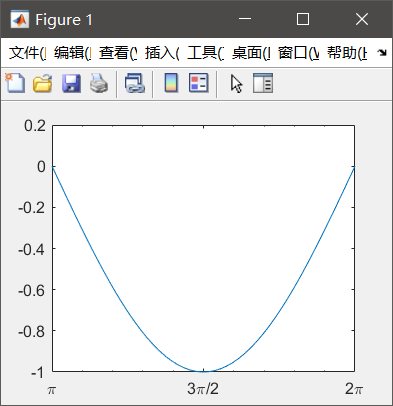393x406 pixels.
Task: Toggle the Edit Plot arrow tool
Action: click(x=236, y=83)
